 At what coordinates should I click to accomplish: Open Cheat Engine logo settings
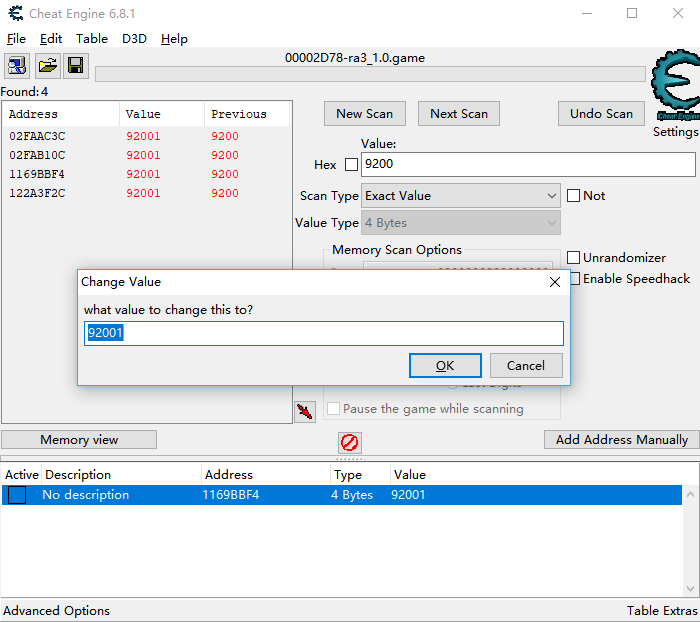[x=675, y=86]
